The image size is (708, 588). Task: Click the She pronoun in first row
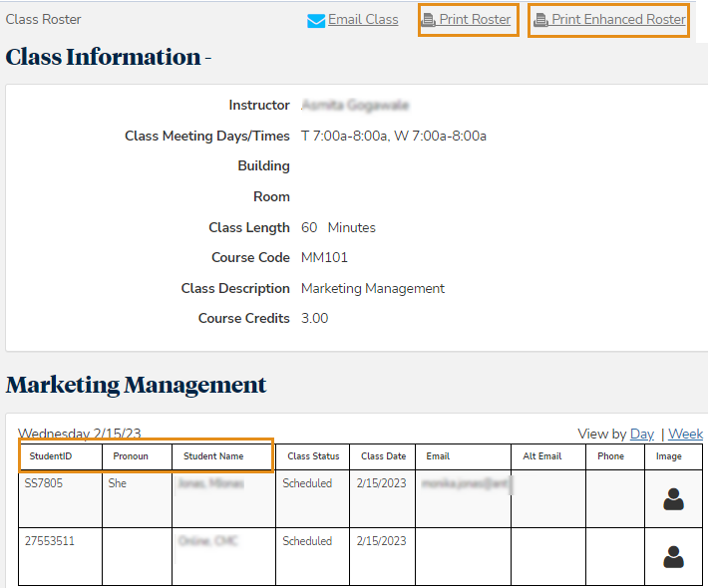[x=118, y=483]
